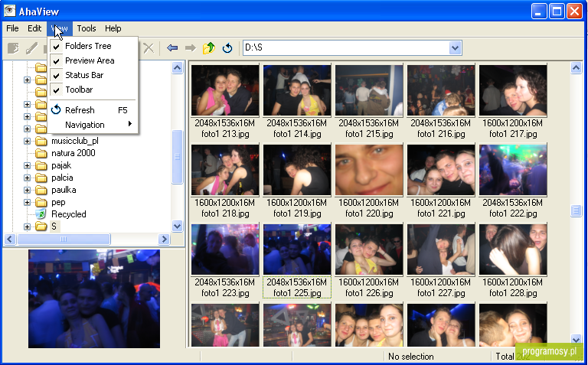Click the forward navigation arrow icon
Screen dimensions: 588x365
pos(191,47)
